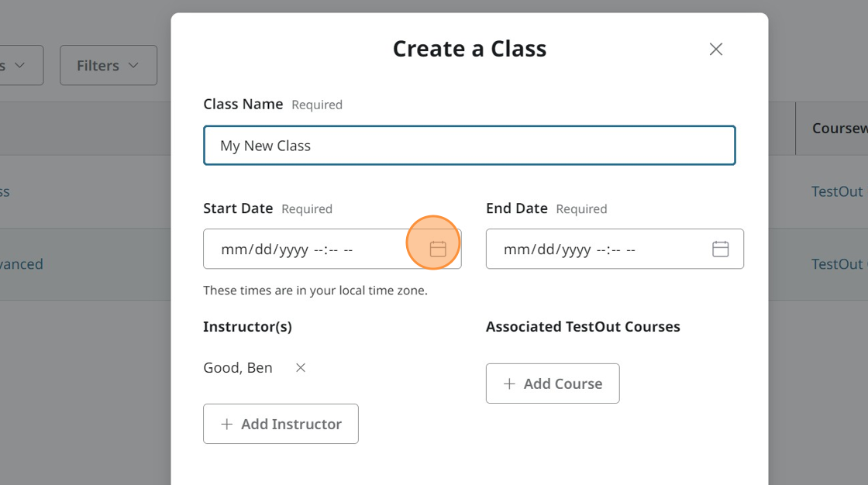Close the Create a Class dialog

pos(715,50)
